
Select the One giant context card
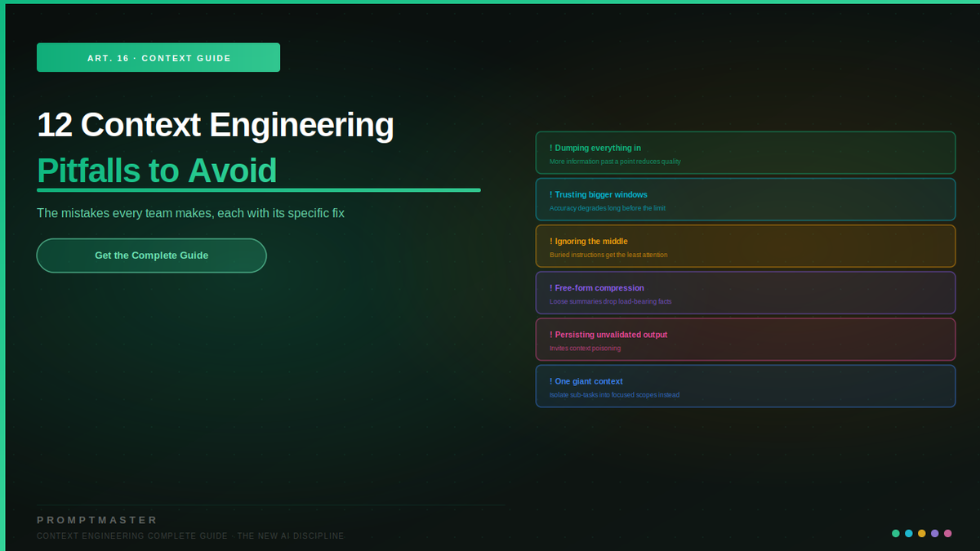pos(745,385)
